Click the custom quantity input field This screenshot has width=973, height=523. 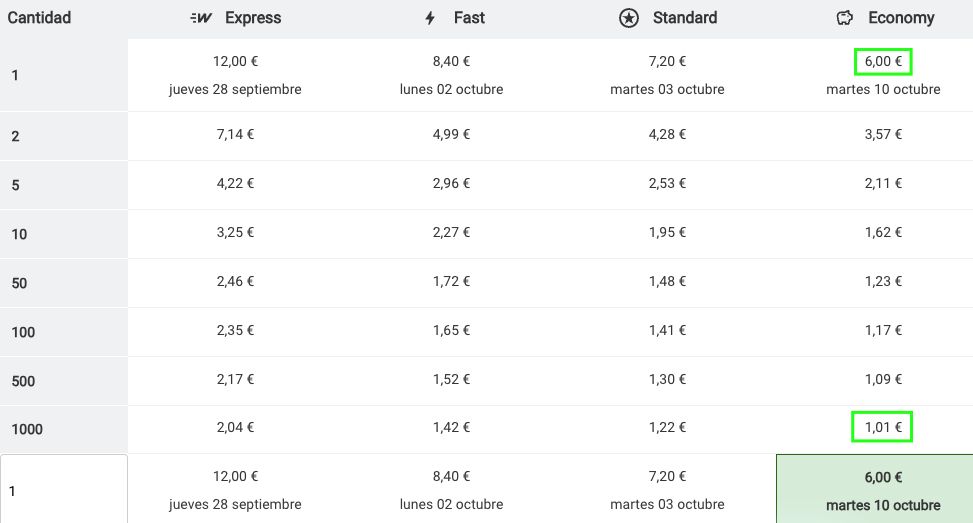[x=64, y=490]
